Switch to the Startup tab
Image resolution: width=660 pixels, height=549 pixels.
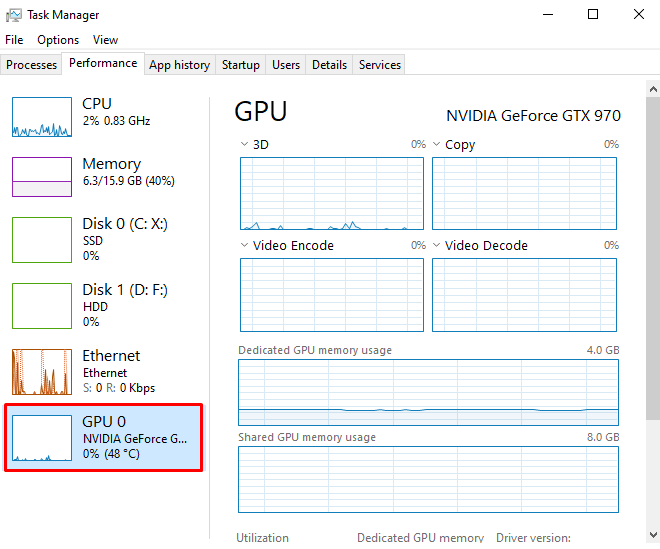pyautogui.click(x=240, y=65)
